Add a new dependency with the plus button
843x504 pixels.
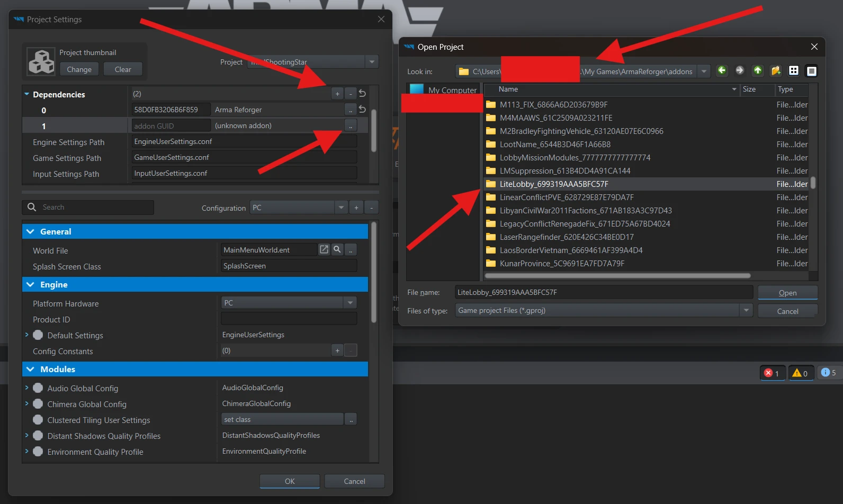tap(337, 94)
